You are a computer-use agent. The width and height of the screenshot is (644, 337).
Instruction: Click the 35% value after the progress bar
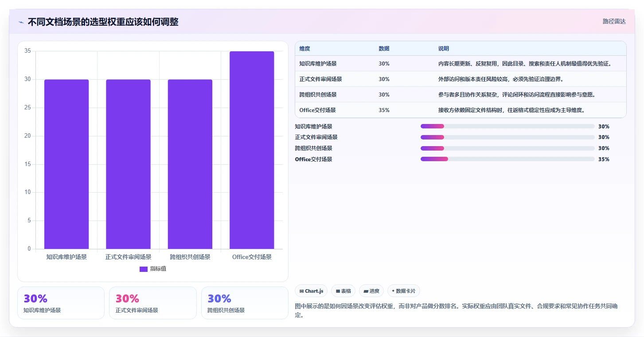604,159
